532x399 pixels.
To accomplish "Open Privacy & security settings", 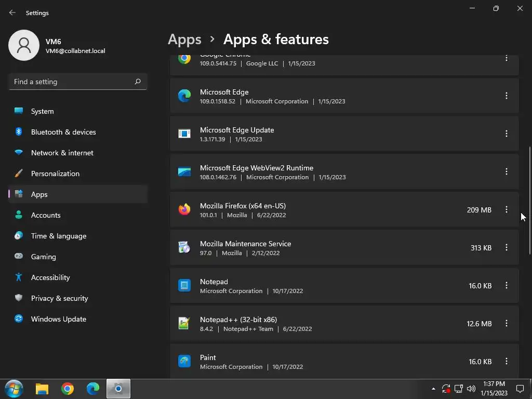I will click(x=78, y=298).
